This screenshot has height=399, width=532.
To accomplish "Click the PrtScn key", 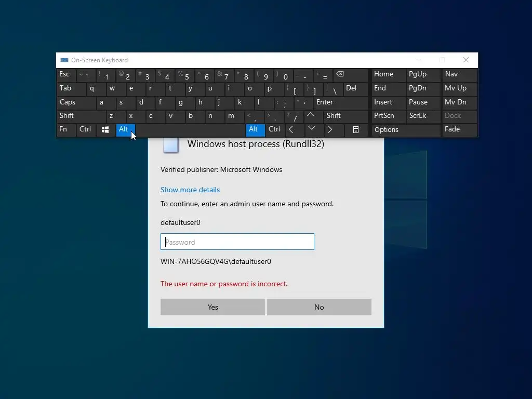I will 389,116.
